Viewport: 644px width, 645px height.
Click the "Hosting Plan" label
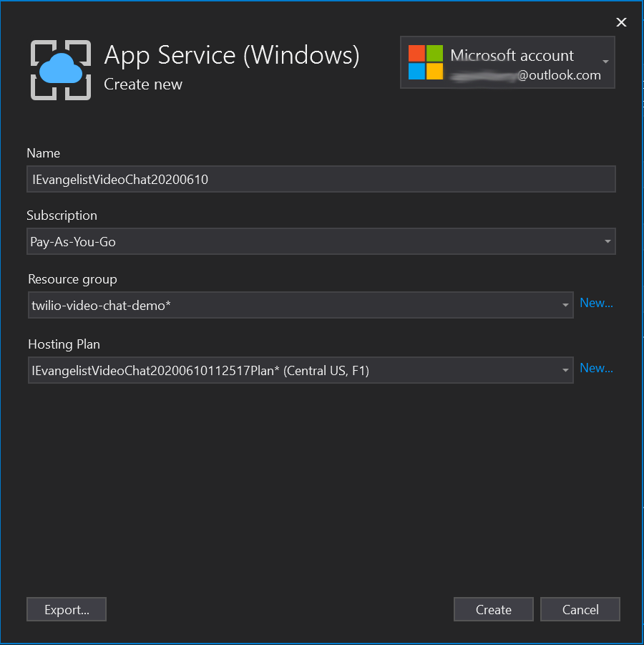click(x=64, y=344)
